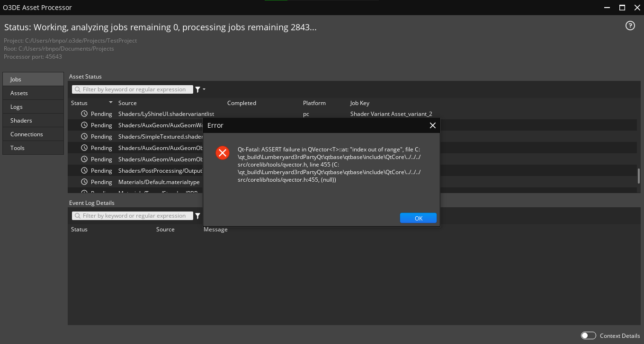Viewport: 644px width, 344px height.
Task: Maximize the O3DE Asset Processor window
Action: click(622, 7)
